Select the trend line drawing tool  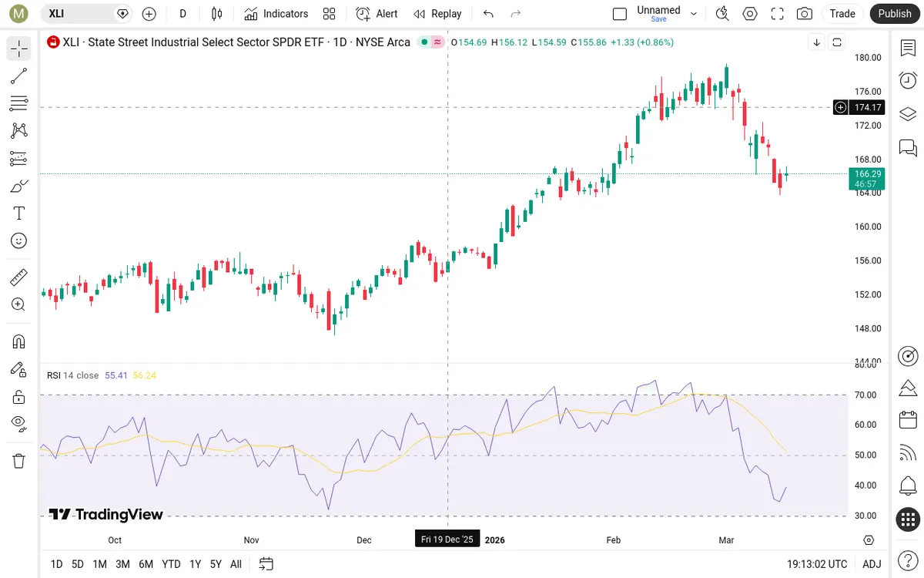tap(19, 76)
